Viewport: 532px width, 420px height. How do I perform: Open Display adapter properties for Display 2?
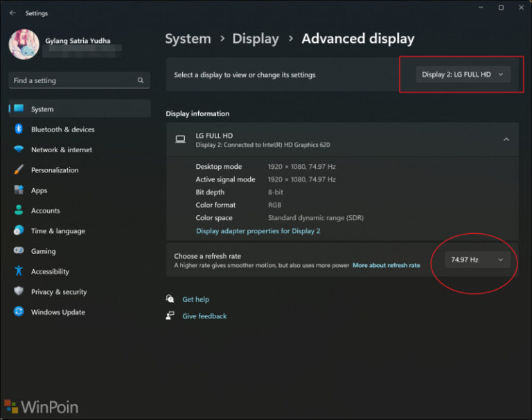258,231
